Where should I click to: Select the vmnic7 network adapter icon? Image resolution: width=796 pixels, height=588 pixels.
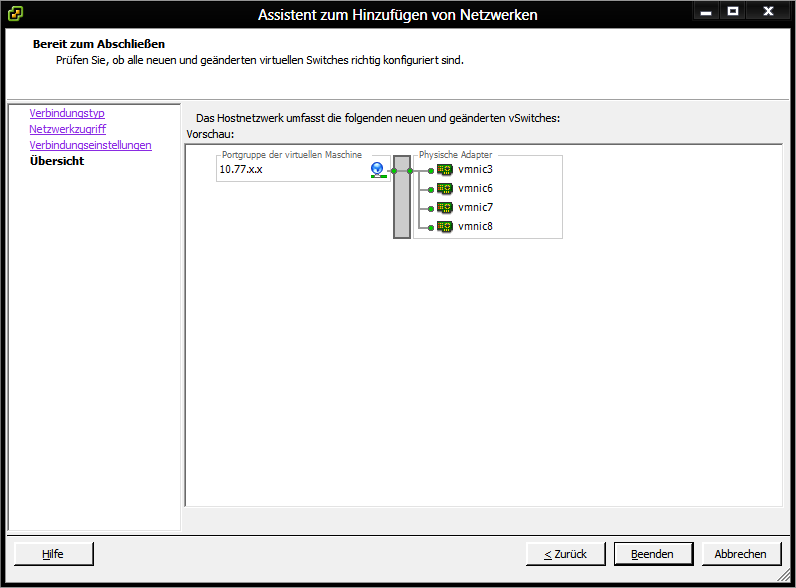(445, 208)
